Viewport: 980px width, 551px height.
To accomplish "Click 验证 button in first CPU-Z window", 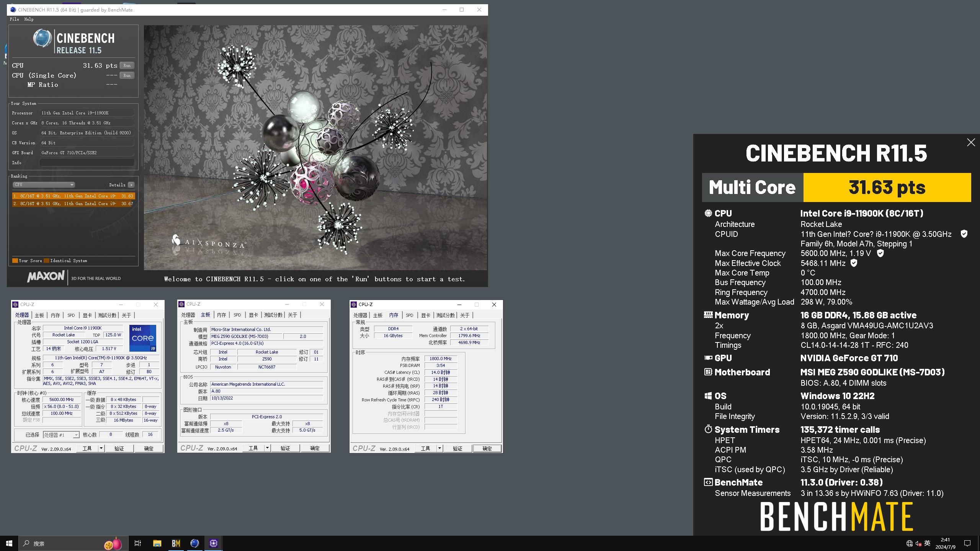I will tap(119, 448).
